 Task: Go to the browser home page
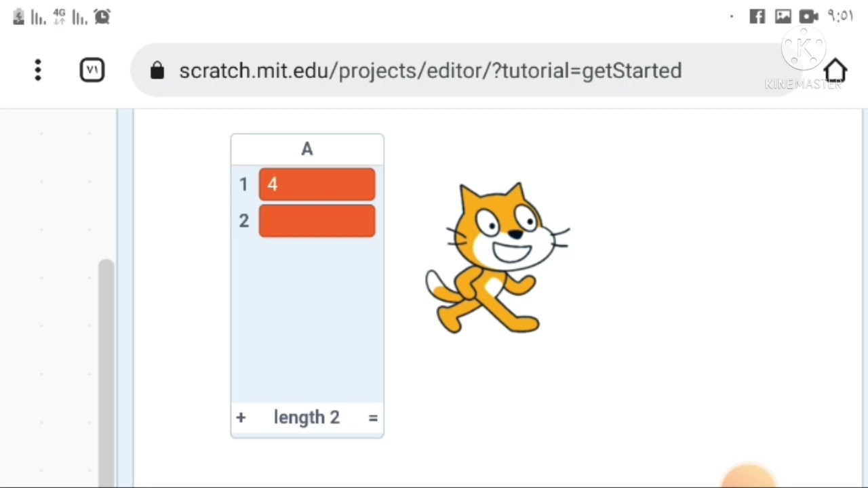pyautogui.click(x=835, y=70)
